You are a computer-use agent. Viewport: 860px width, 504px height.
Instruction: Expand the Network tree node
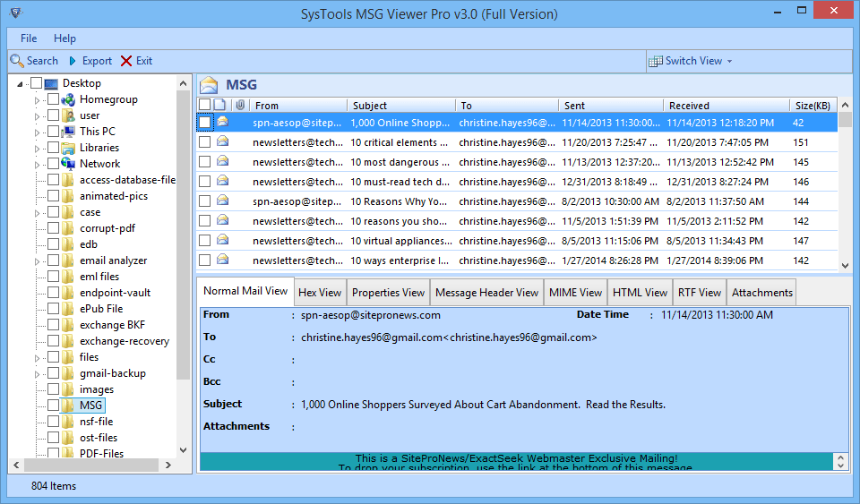click(37, 165)
